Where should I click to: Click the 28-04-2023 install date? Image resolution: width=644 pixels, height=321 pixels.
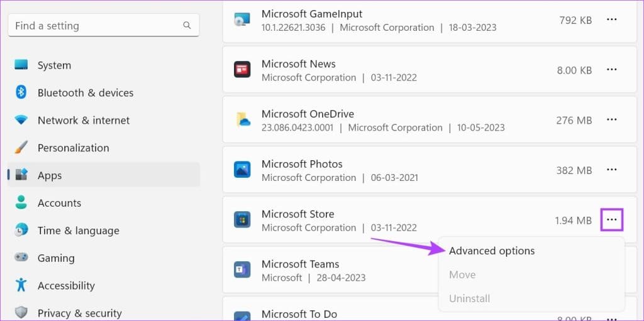point(341,278)
